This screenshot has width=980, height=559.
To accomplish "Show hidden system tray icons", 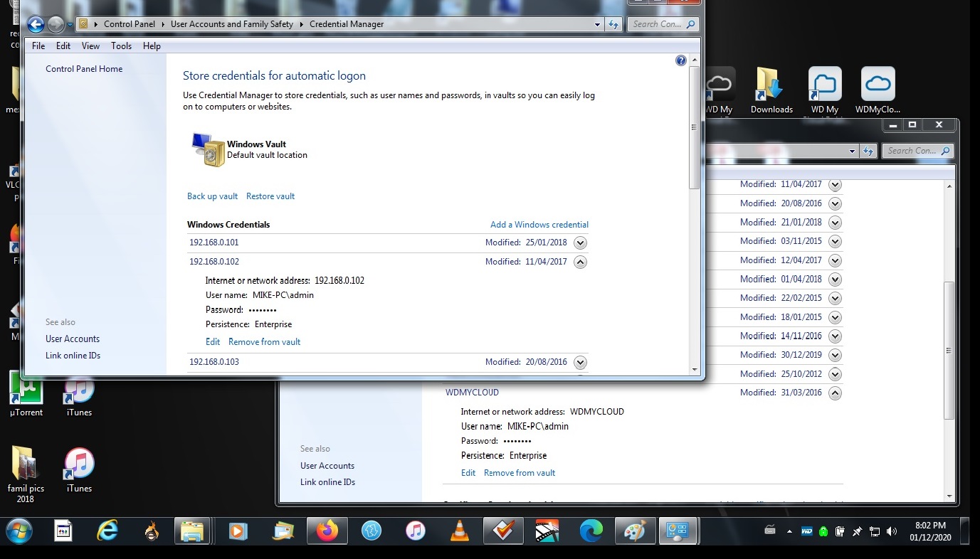I will [x=789, y=531].
